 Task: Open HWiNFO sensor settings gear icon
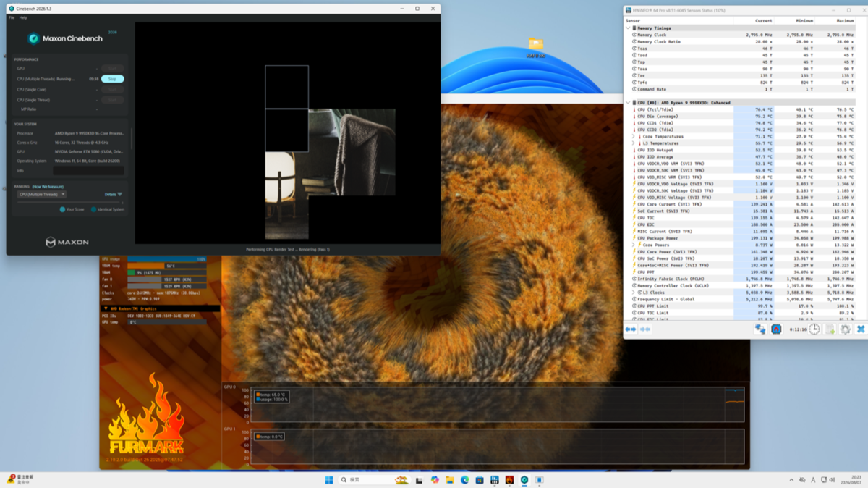tap(845, 329)
